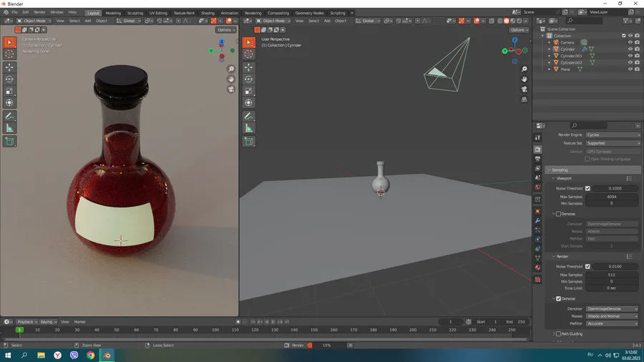Select the Scale tool in left viewport
The image size is (644, 362).
point(9,91)
